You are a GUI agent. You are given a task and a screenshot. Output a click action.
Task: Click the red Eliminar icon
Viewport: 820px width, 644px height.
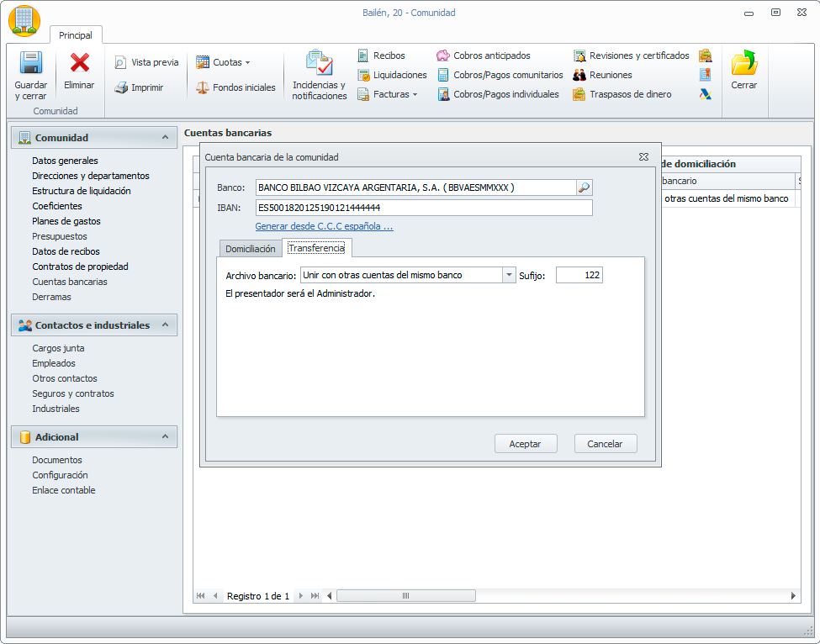tap(80, 63)
